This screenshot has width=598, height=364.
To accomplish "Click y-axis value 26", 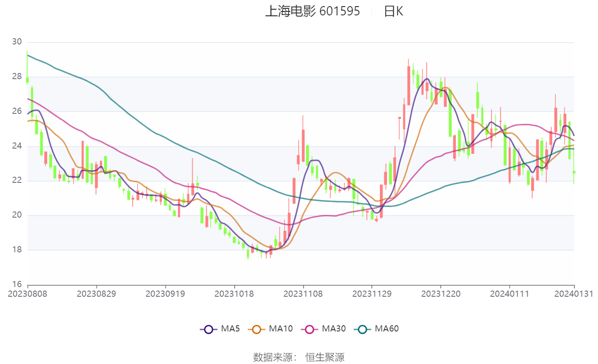I will (17, 112).
